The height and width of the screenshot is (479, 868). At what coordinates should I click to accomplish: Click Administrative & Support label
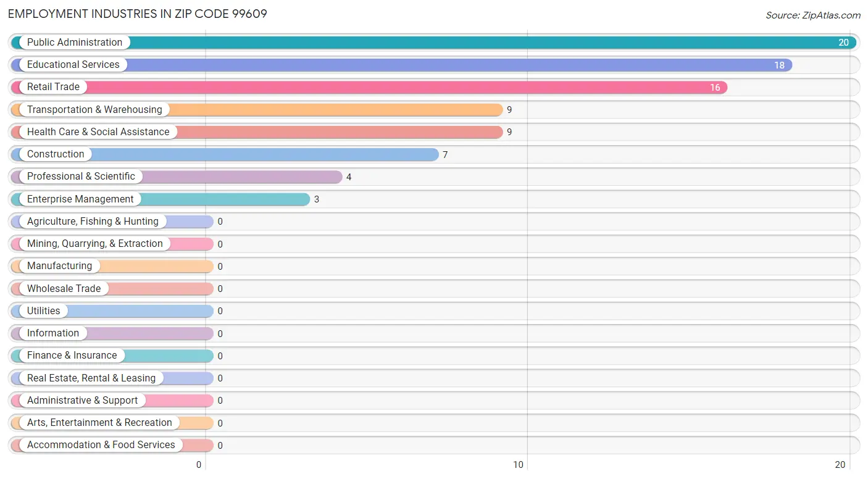click(x=82, y=401)
